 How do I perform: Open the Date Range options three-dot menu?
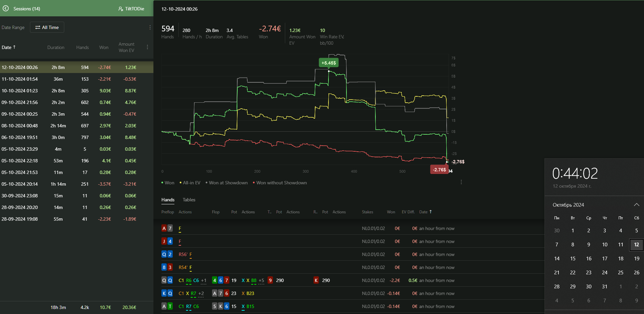click(150, 27)
